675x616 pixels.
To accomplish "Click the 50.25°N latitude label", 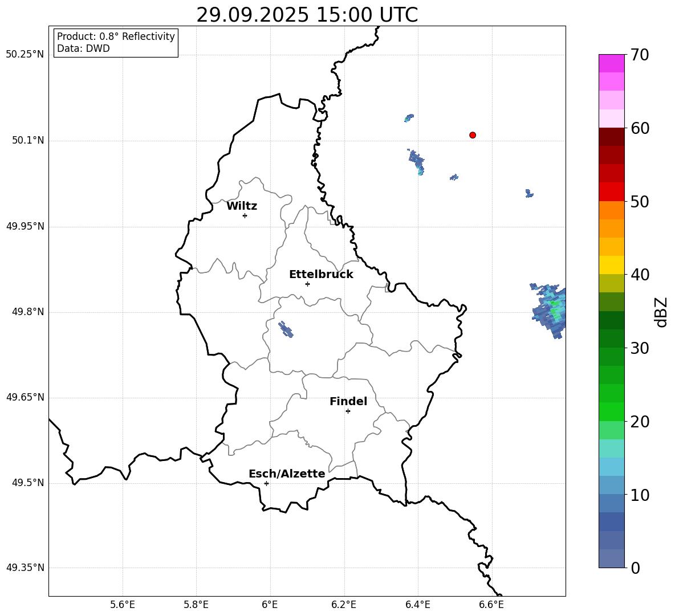I will pos(25,54).
